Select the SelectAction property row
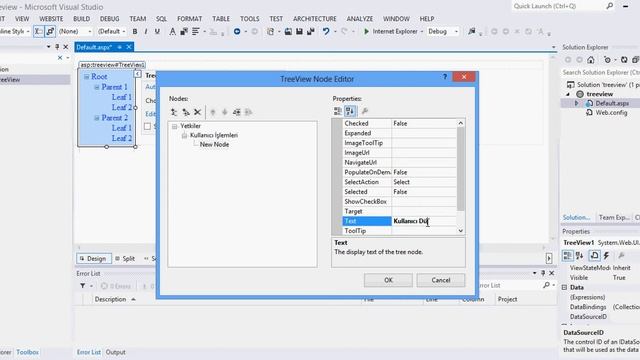 point(399,182)
